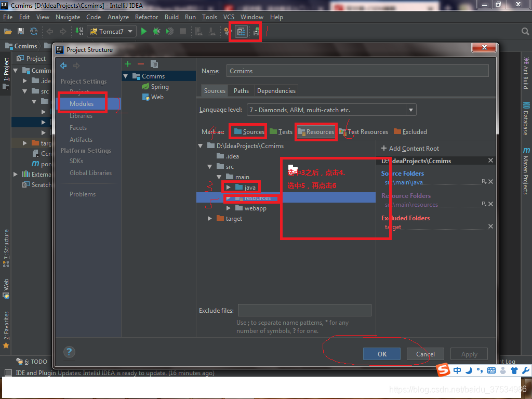Viewport: 532px width, 399px height.
Task: Expand the java folder node
Action: tap(229, 187)
